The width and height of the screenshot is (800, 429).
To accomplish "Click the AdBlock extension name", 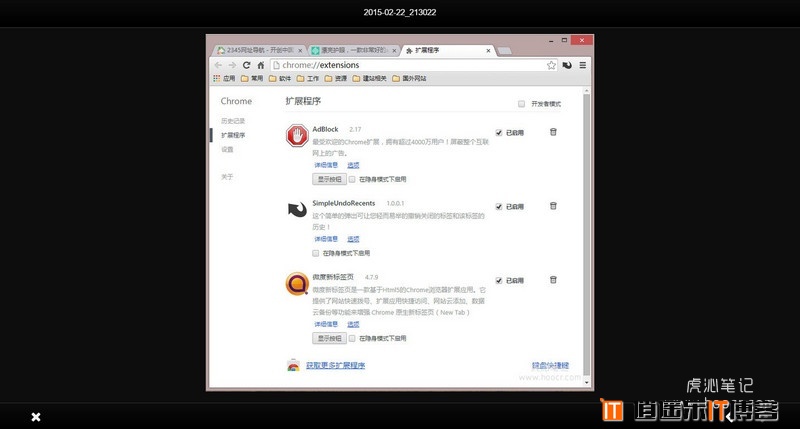I will point(326,130).
